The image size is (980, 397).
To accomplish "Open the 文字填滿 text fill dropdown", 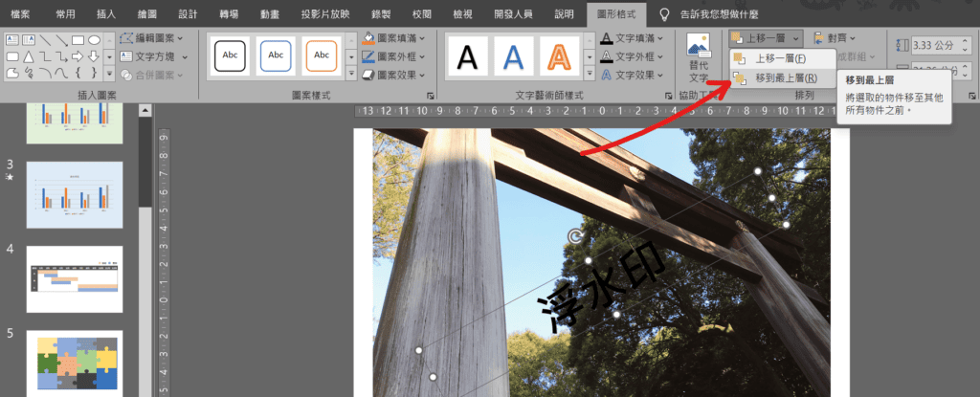I will (x=632, y=38).
